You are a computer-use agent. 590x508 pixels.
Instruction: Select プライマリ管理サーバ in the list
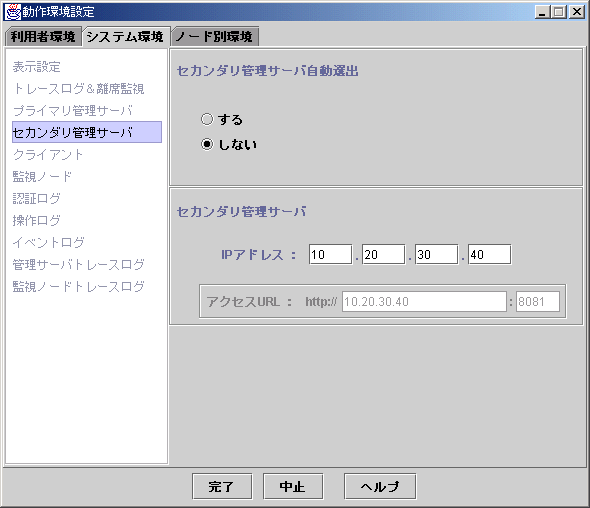[x=73, y=111]
